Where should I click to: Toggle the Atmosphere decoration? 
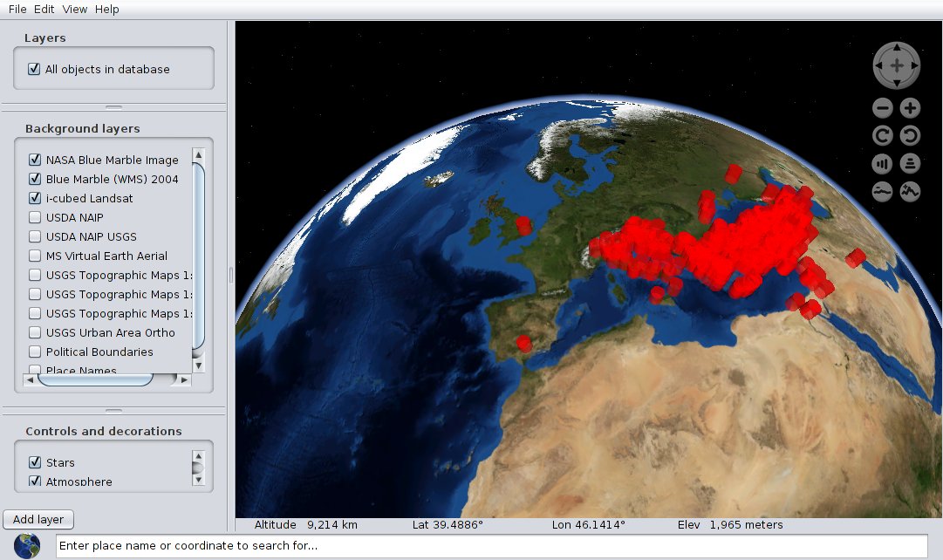(x=35, y=481)
